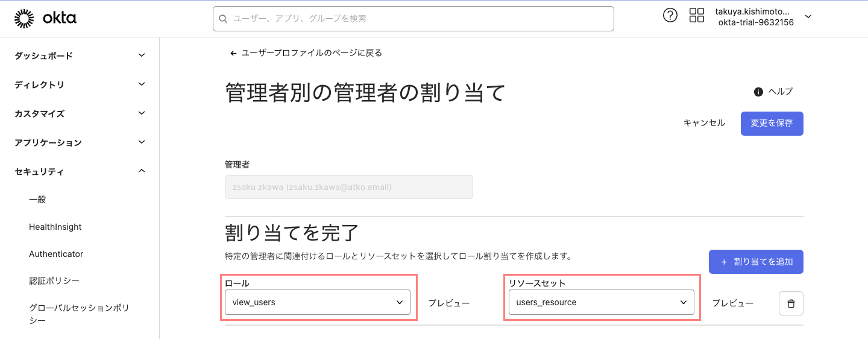The width and height of the screenshot is (868, 339).
Task: Expand the カスタマイズ sidebar section
Action: (142, 113)
